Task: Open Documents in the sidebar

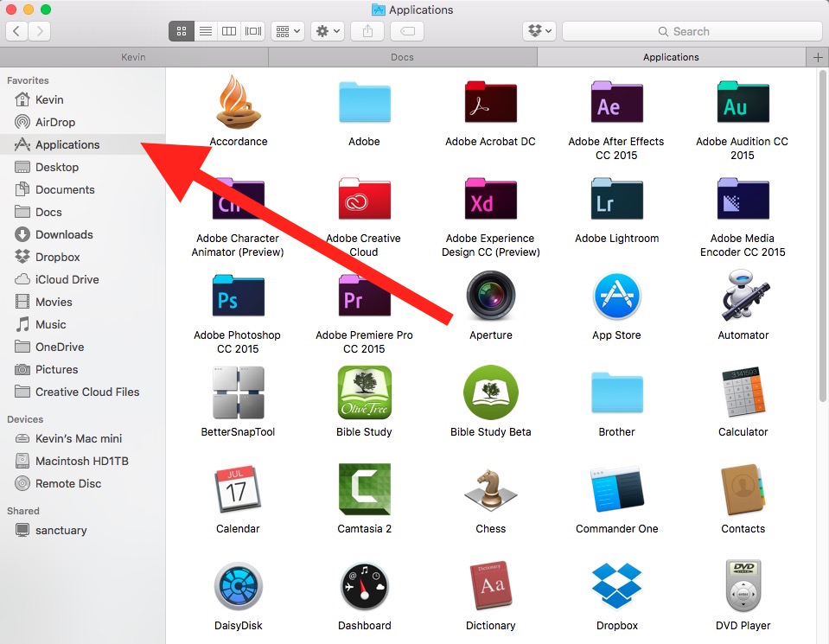Action: 82,190
